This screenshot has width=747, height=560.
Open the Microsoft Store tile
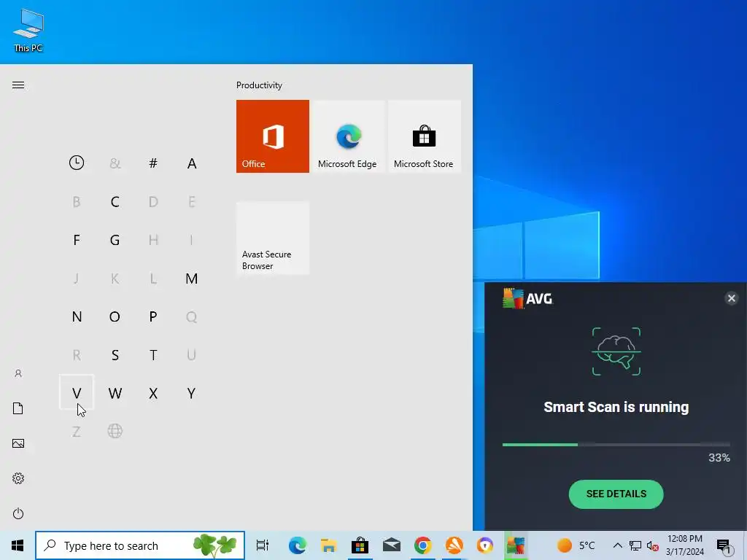pos(424,136)
